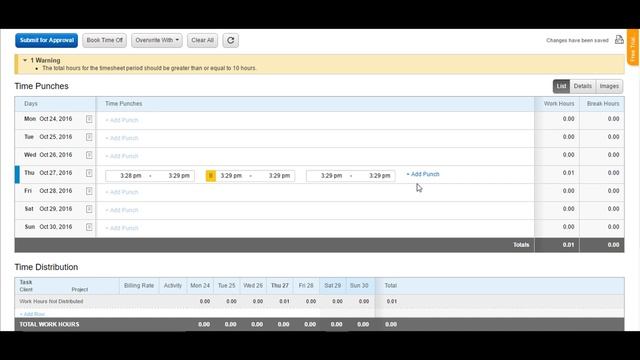Image resolution: width=640 pixels, height=360 pixels.
Task: Click the Days column header
Action: [x=31, y=104]
